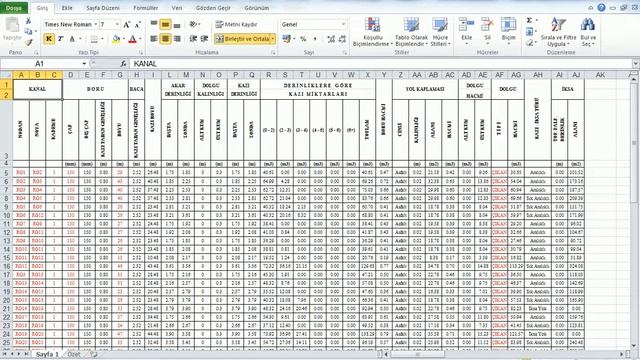
Task: Open the Dosya file menu
Action: click(13, 8)
